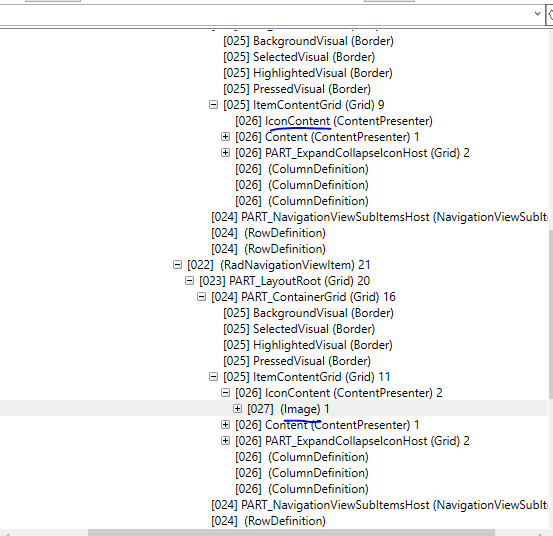Select the [023] PART_LayoutRoot (Grid) 20 item
This screenshot has width=553, height=536.
tap(284, 281)
